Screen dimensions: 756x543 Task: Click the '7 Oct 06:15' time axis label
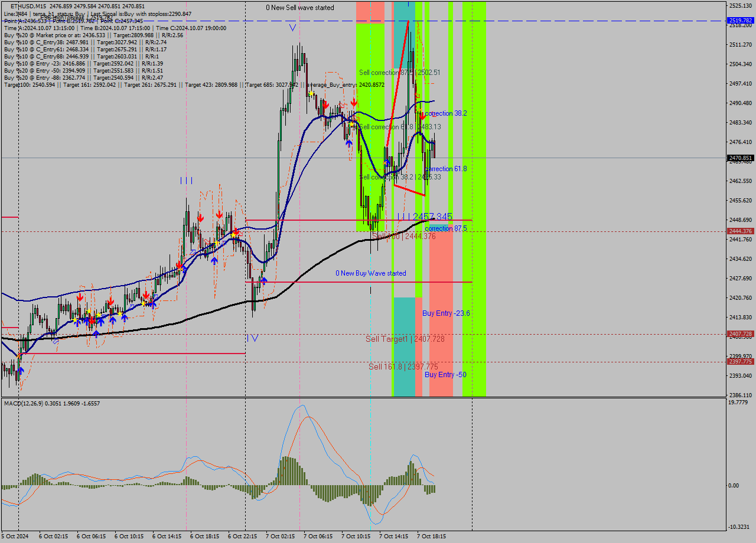tap(318, 537)
